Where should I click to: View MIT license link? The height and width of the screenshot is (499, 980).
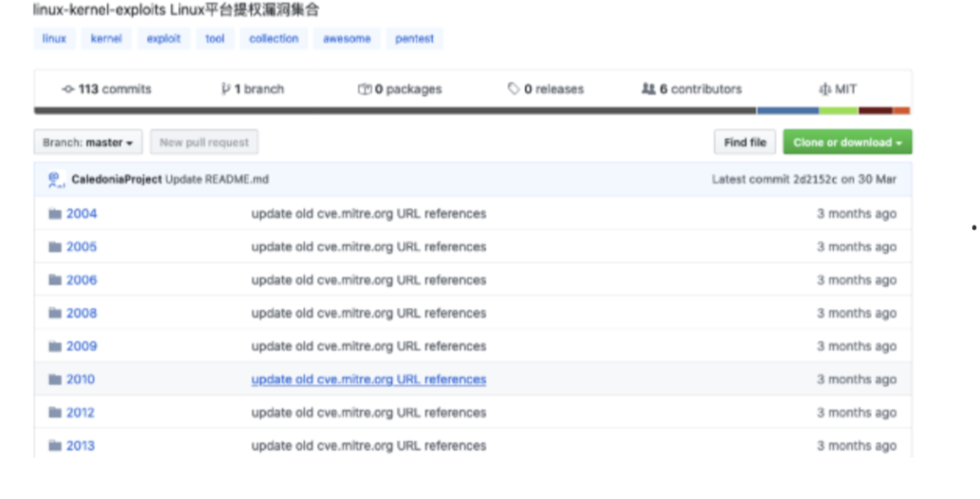pos(838,89)
